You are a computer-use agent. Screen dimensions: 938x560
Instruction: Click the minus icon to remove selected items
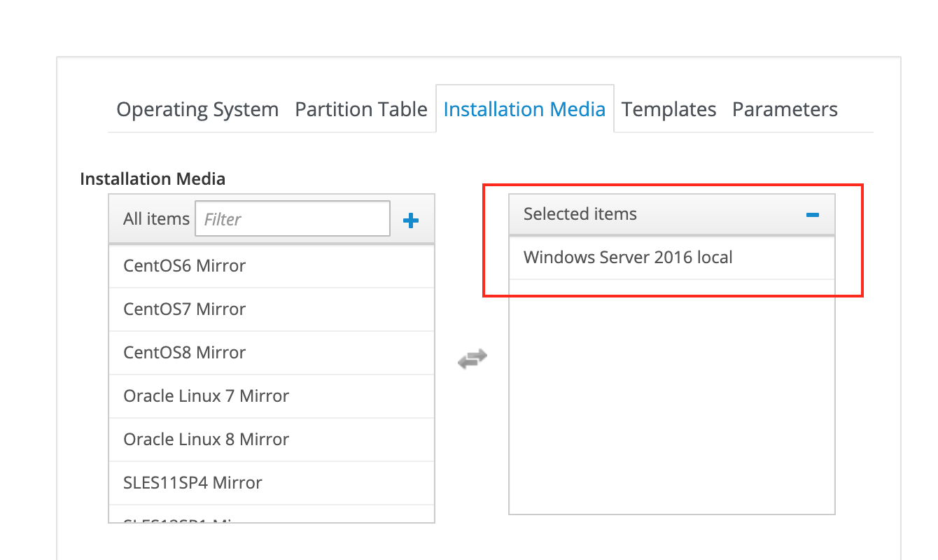(x=812, y=215)
